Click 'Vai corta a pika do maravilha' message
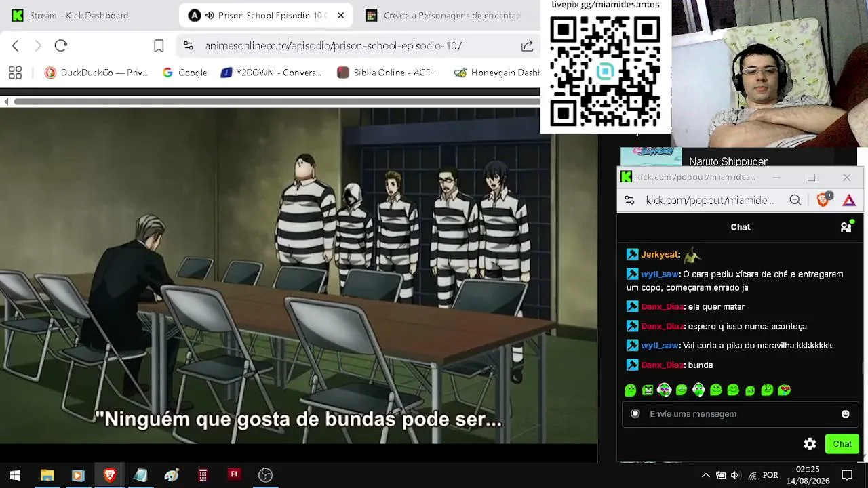 coord(757,346)
